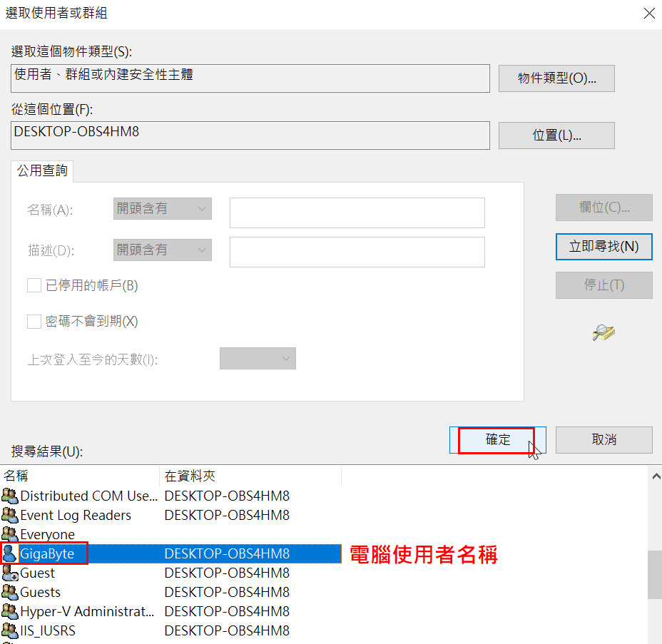The height and width of the screenshot is (644, 662).
Task: Select the 公用查詢 tab
Action: tap(42, 171)
